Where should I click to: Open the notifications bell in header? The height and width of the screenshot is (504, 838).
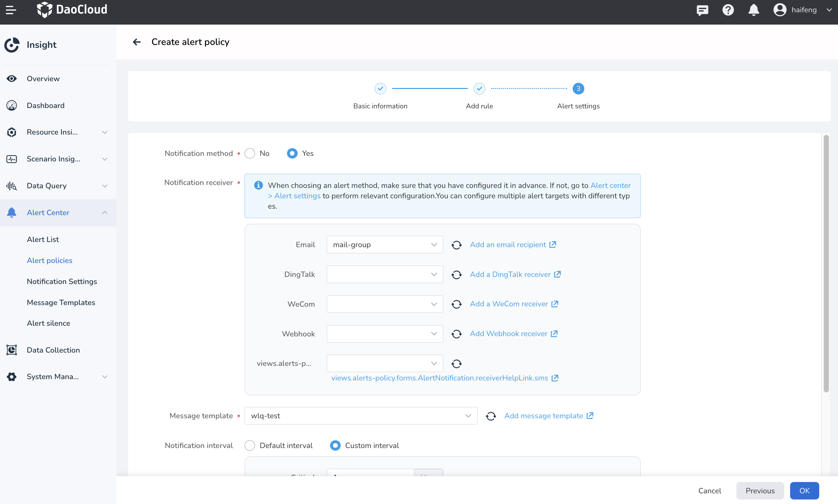(754, 10)
